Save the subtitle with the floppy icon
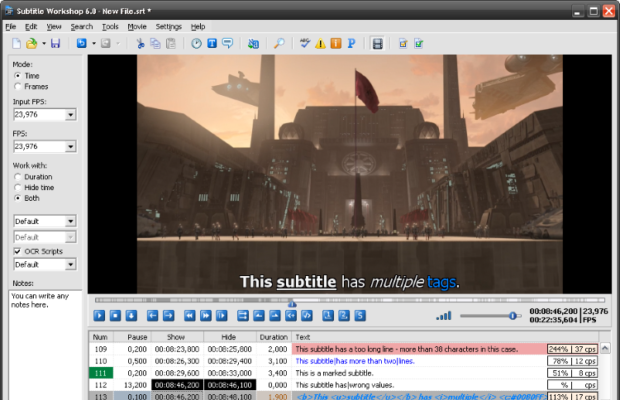The width and height of the screenshot is (620, 400). pos(55,43)
